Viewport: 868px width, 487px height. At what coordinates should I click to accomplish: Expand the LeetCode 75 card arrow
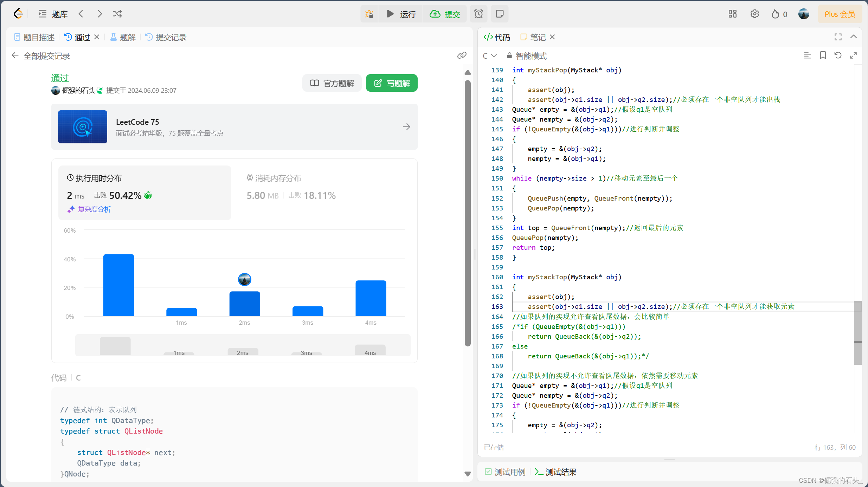tap(406, 127)
